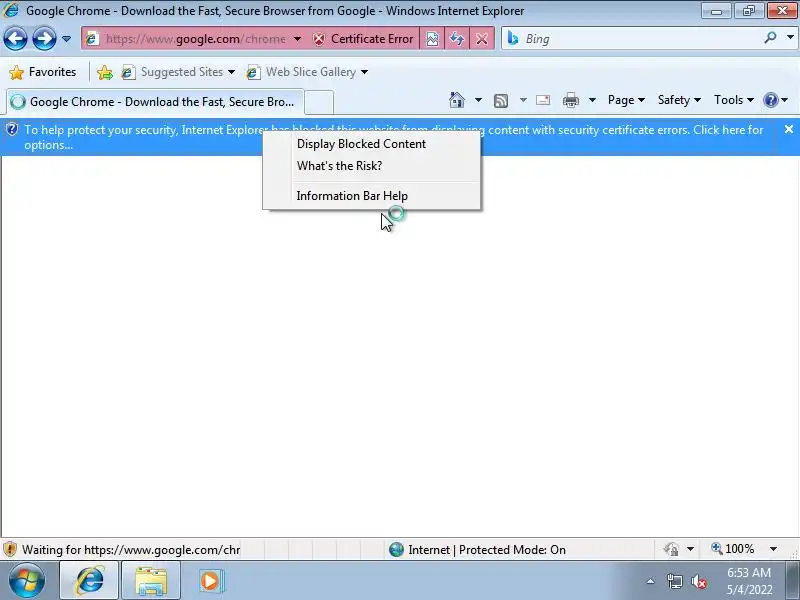The width and height of the screenshot is (800, 600).
Task: Open the recent pages dropdown arrow
Action: (x=66, y=39)
